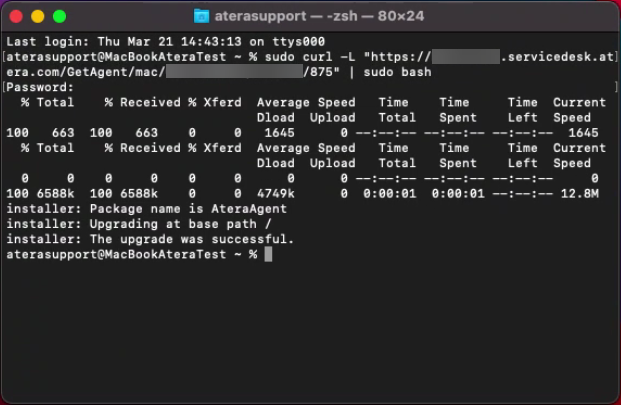The width and height of the screenshot is (621, 405).
Task: Click the final 'aterasupport@MacBookAteraTest ~ %' prompt
Action: [131, 254]
